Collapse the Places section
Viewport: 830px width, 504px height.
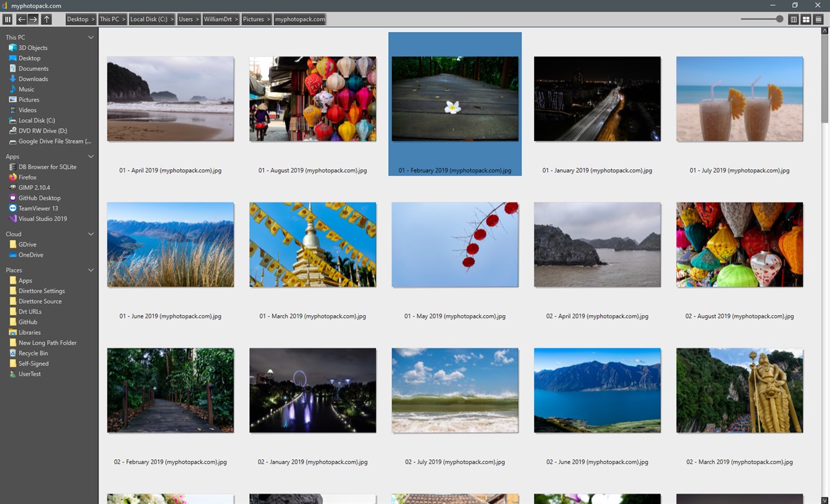click(x=90, y=270)
